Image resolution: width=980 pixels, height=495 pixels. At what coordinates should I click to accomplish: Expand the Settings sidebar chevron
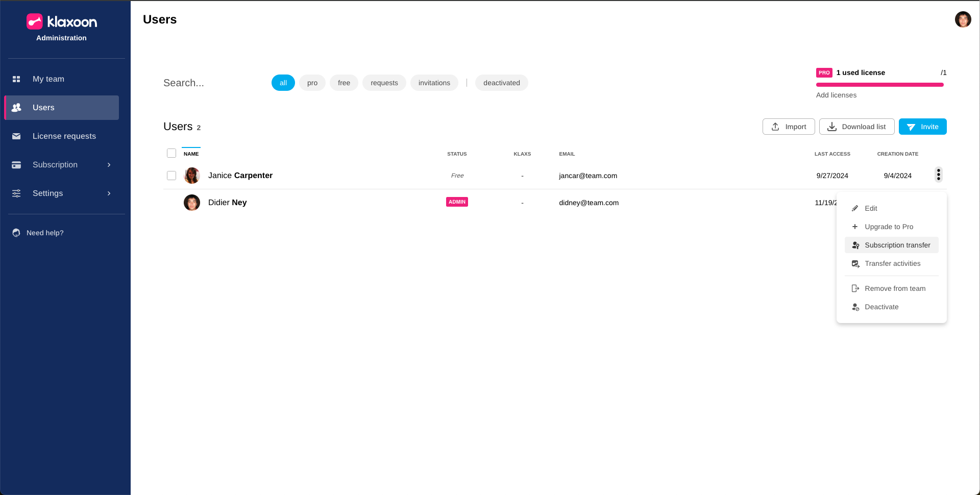coord(109,193)
